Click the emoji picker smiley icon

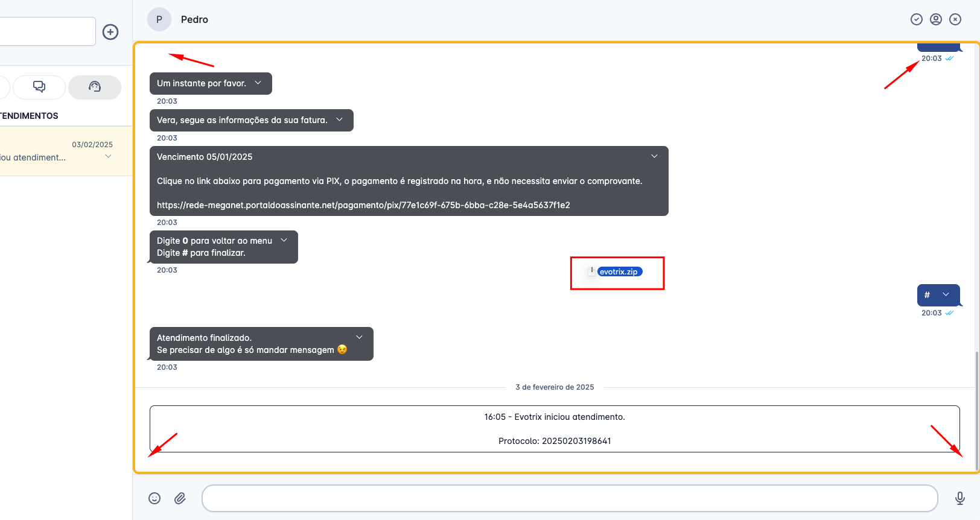[154, 498]
